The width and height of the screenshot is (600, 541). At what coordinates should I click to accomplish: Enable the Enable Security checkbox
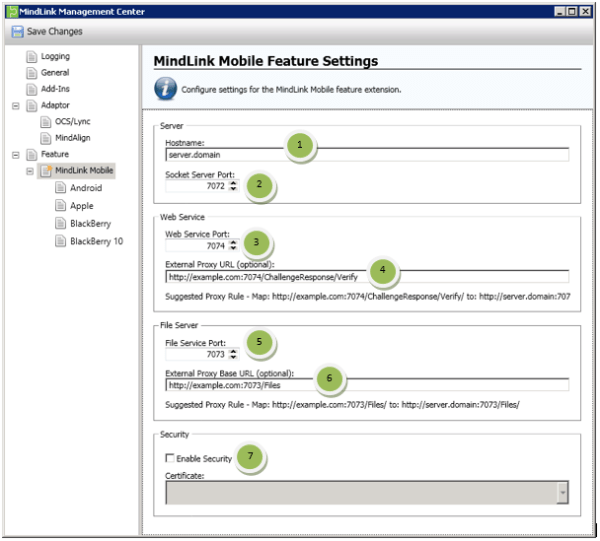[171, 458]
